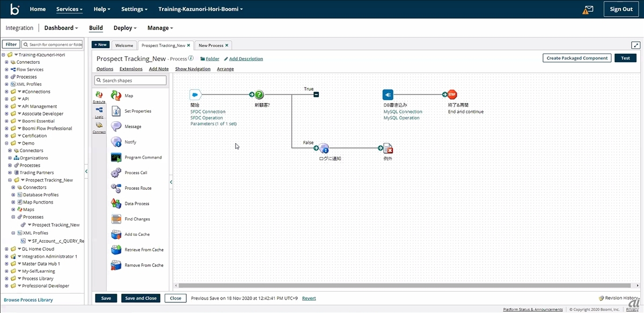Select the Map shape icon
644x313 pixels.
(116, 95)
